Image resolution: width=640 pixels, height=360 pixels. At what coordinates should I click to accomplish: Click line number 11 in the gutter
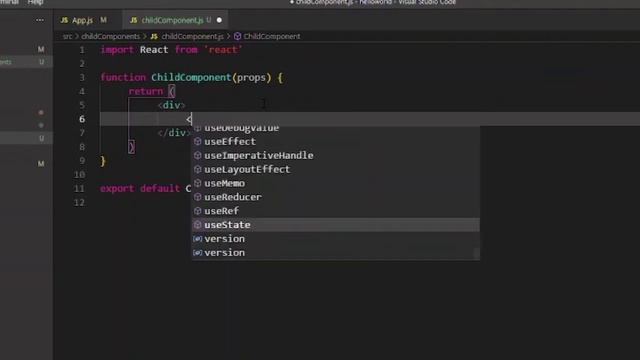pos(79,189)
